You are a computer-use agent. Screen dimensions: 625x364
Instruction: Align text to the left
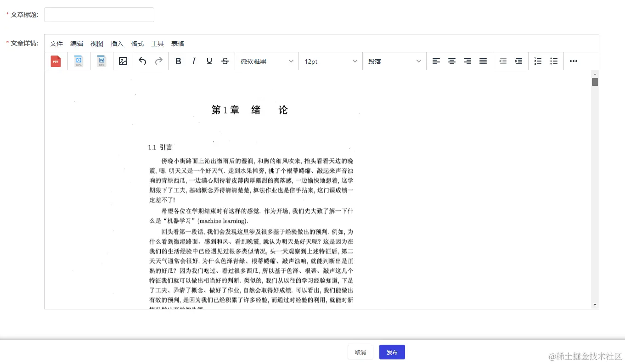[x=436, y=61]
